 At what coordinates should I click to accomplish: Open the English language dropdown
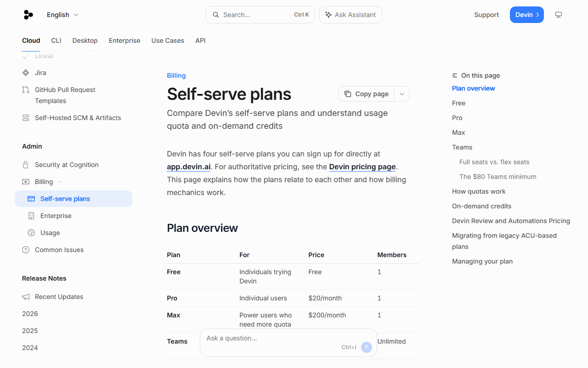pyautogui.click(x=62, y=15)
